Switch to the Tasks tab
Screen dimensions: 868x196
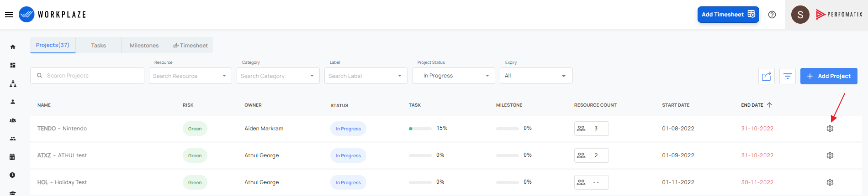tap(98, 45)
